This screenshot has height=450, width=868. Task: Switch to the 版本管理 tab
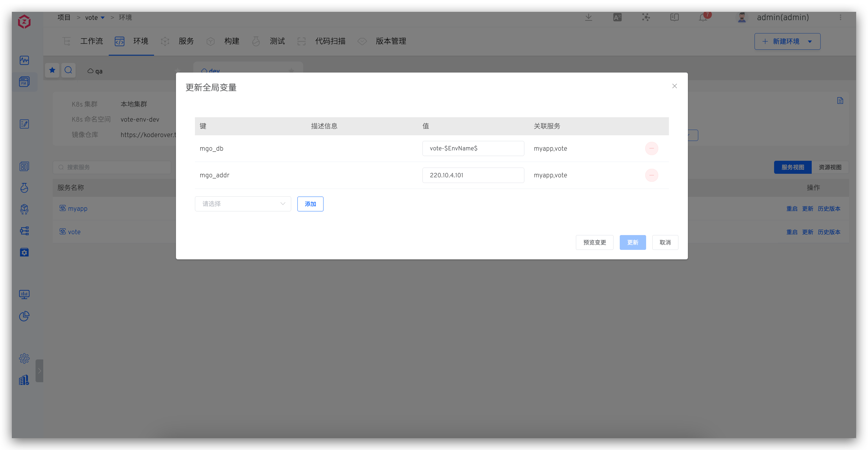(382, 41)
